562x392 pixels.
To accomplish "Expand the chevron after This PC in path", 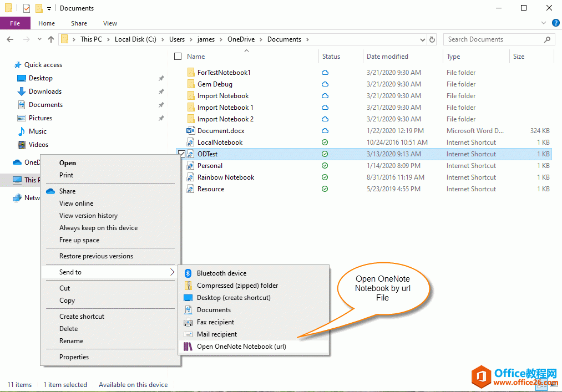I will tap(108, 39).
